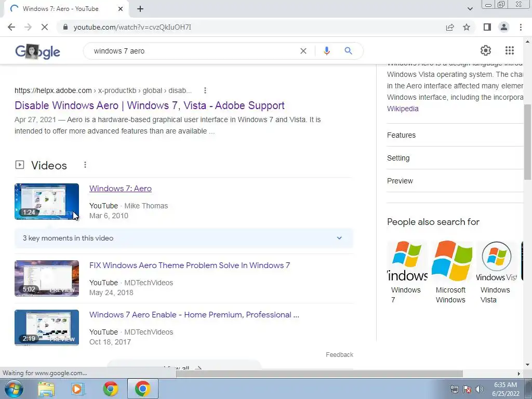Click the Action Center flag tray icon

click(x=467, y=389)
